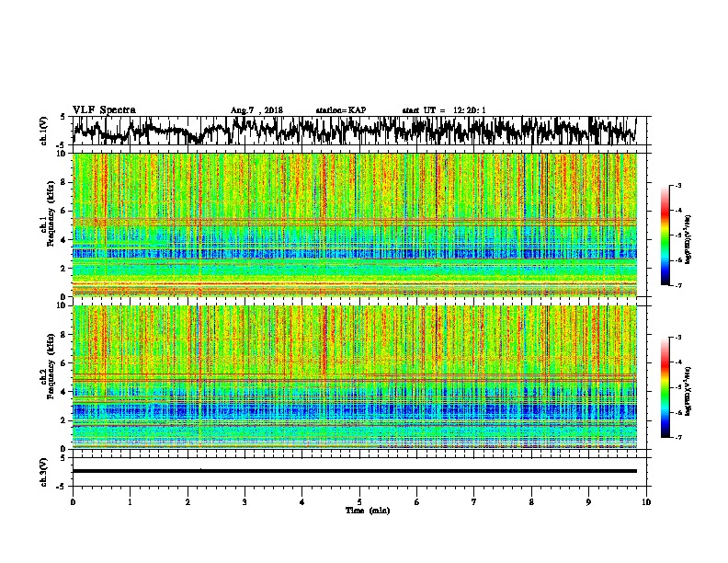Click time axis tick label "0"
728x563 pixels.
tap(73, 502)
